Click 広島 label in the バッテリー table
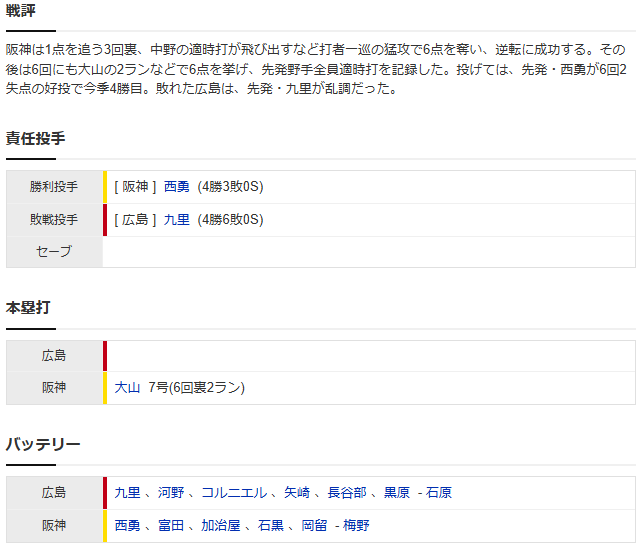This screenshot has height=546, width=640. pos(54,493)
